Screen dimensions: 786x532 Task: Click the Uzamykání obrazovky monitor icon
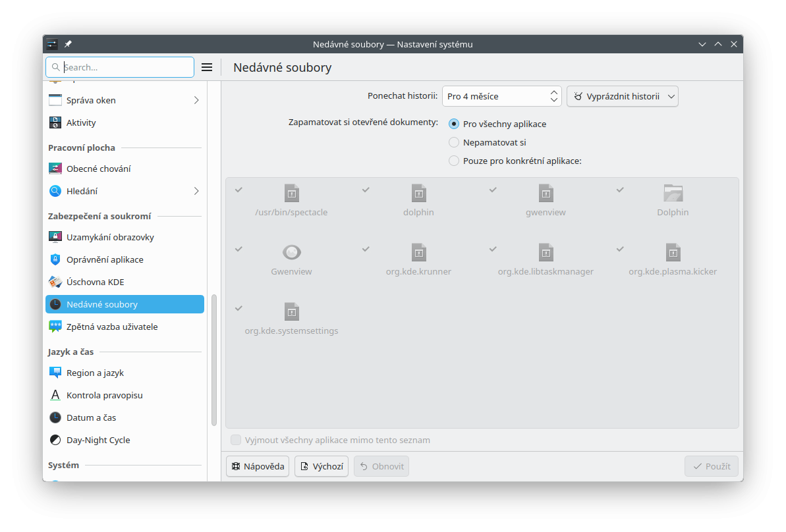[55, 237]
